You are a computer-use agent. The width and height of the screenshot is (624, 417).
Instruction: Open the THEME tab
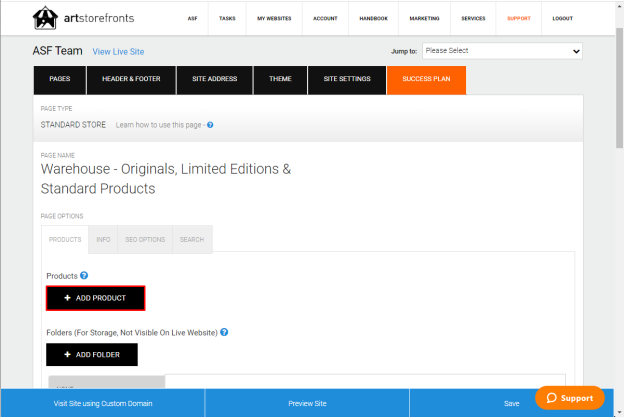coord(280,80)
